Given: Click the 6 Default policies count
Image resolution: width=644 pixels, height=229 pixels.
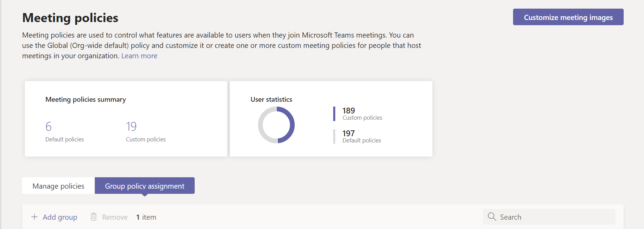Looking at the screenshot, I should point(65,131).
